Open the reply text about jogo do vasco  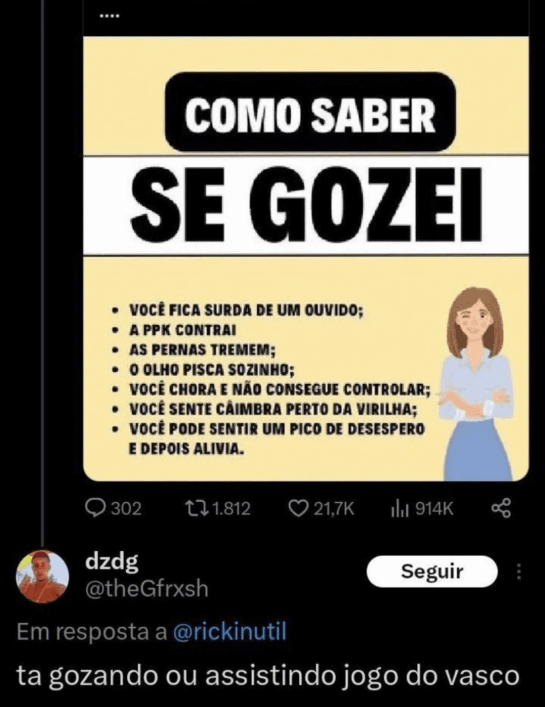268,677
